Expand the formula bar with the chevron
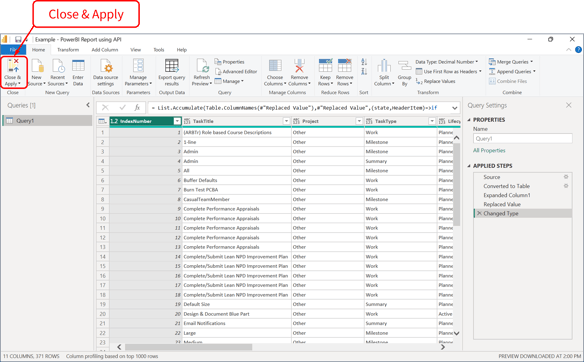Screen dimensions: 584x362 (454, 108)
